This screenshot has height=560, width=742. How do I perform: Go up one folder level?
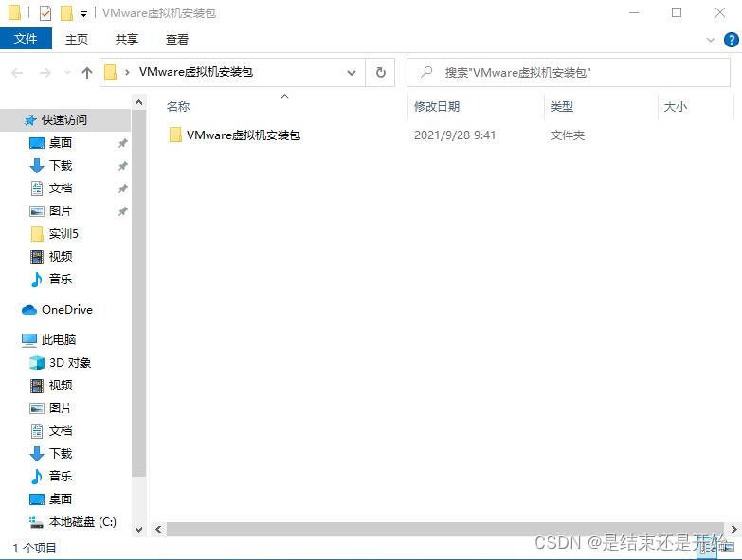click(86, 73)
